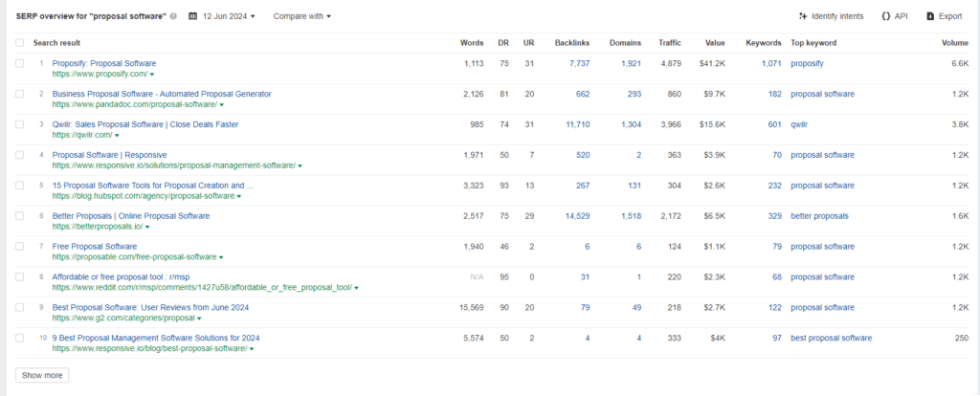Click top keyword 'best proposal software'
The image size is (980, 396).
pyautogui.click(x=832, y=338)
